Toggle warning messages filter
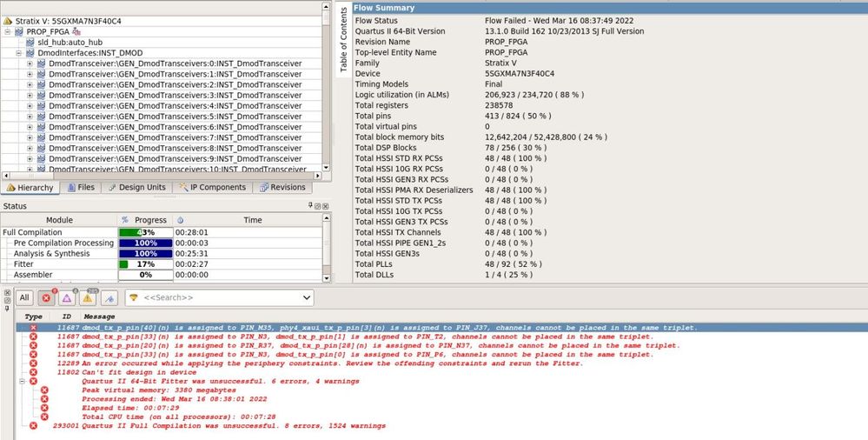The width and height of the screenshot is (868, 440). pyautogui.click(x=88, y=298)
